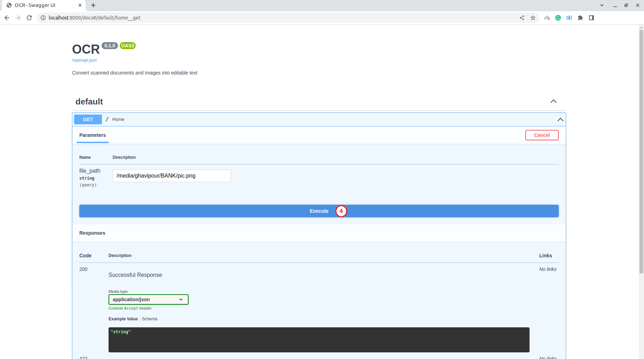Select the OCR - Swagger UI tab
The image size is (644, 359).
pos(44,5)
